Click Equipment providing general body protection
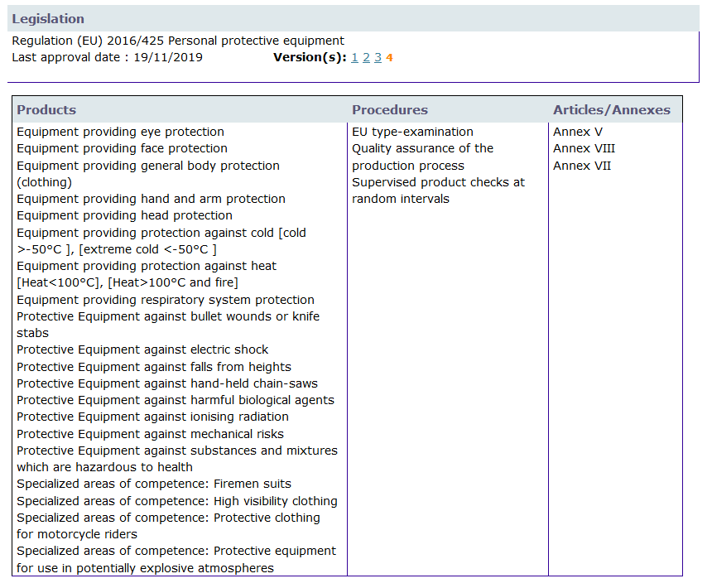 (148, 174)
